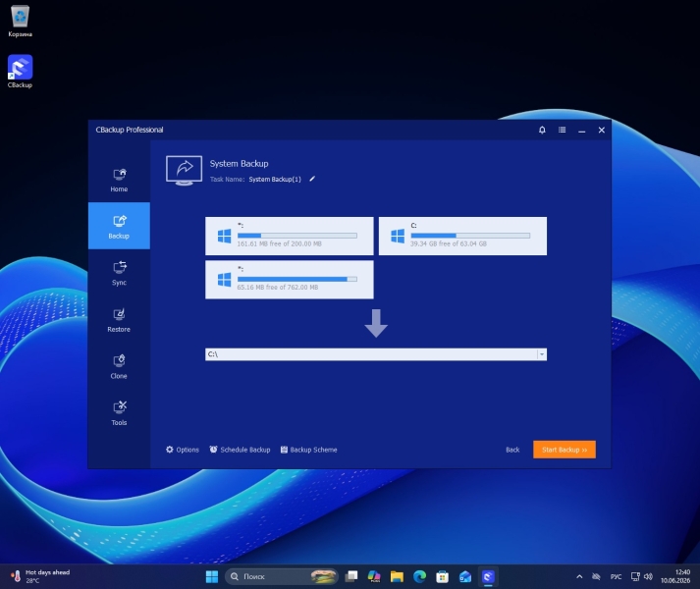Image resolution: width=700 pixels, height=589 pixels.
Task: Open the Tools section
Action: pyautogui.click(x=119, y=413)
